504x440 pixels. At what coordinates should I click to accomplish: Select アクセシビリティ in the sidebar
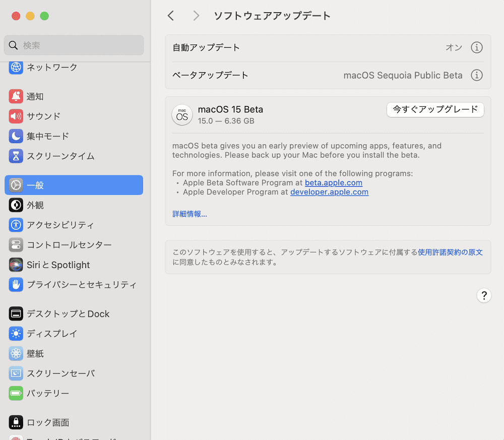(74, 225)
